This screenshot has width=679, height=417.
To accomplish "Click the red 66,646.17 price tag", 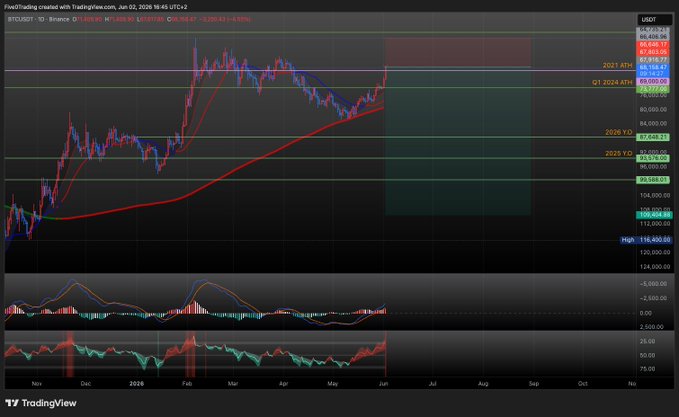I will pos(653,45).
